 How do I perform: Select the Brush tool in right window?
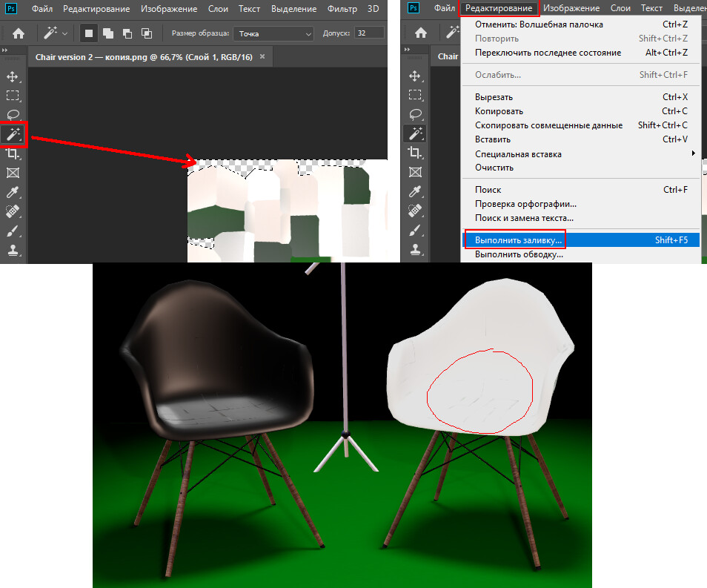point(415,230)
